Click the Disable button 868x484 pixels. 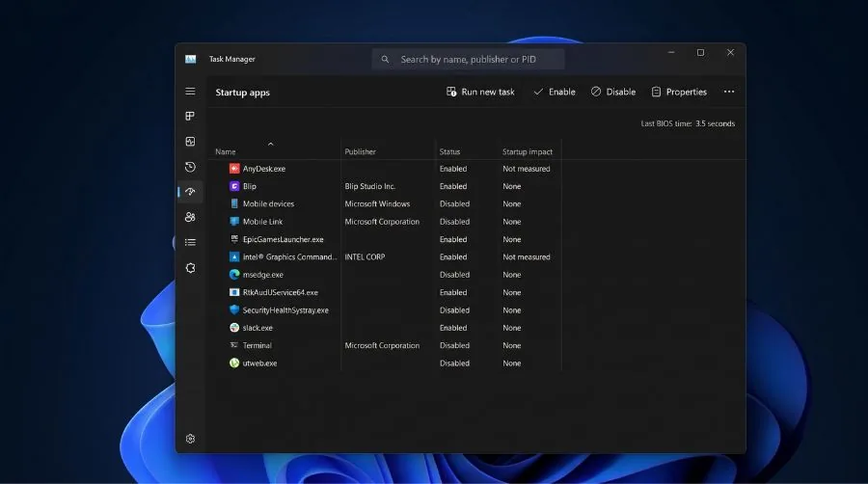612,92
